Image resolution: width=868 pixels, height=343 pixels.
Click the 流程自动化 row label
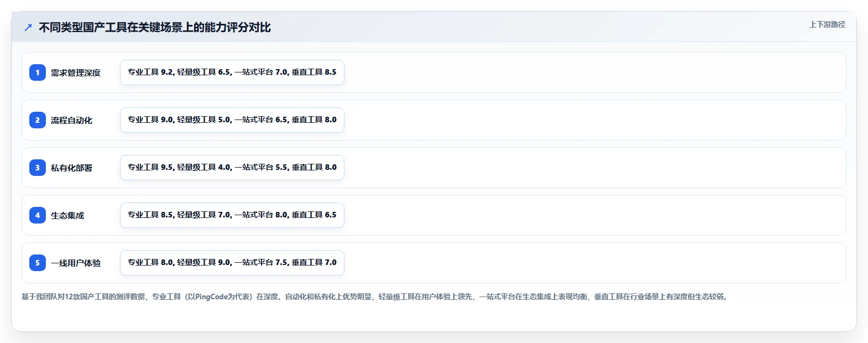tap(72, 120)
